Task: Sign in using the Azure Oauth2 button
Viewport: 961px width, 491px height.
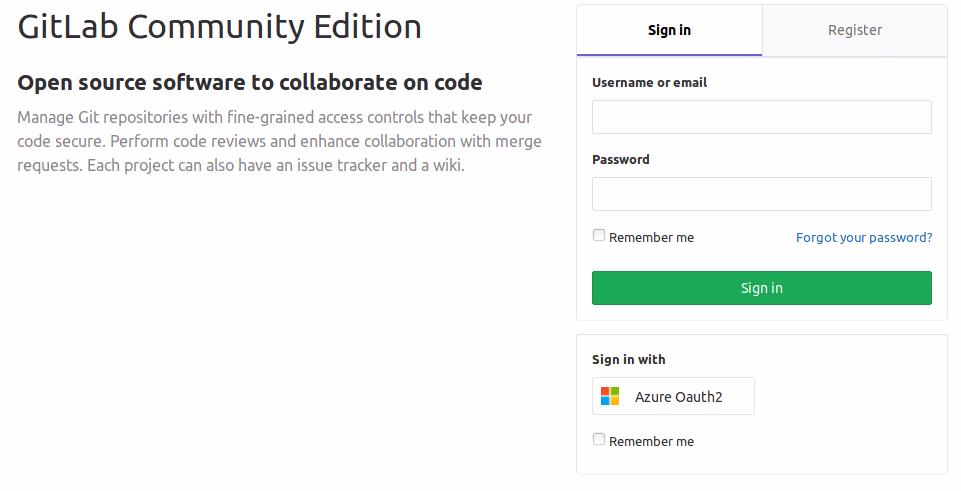Action: (x=673, y=396)
